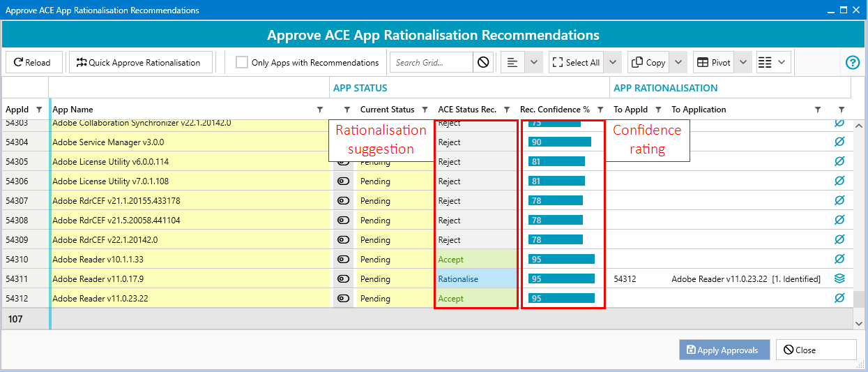
Task: Click the Pivot button
Action: pyautogui.click(x=713, y=62)
